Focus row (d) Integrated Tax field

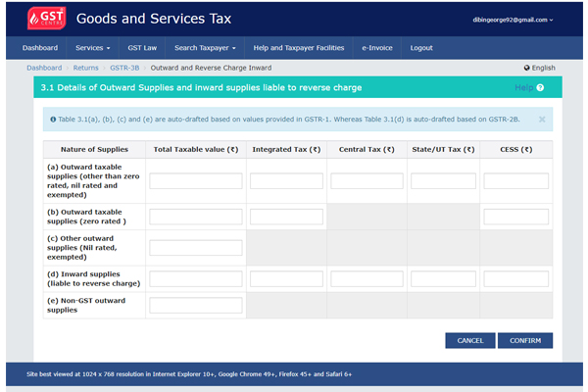click(286, 279)
